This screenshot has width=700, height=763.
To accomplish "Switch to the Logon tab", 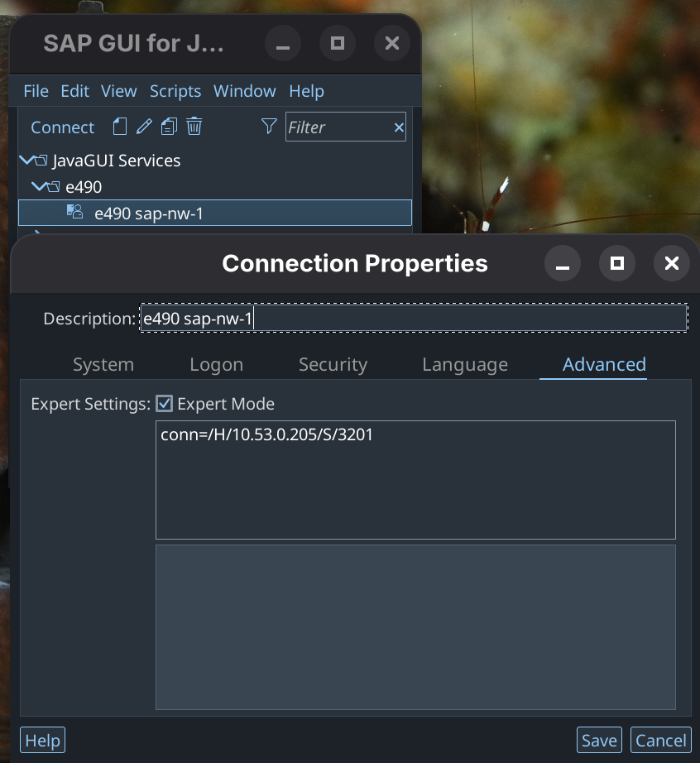I will (217, 364).
